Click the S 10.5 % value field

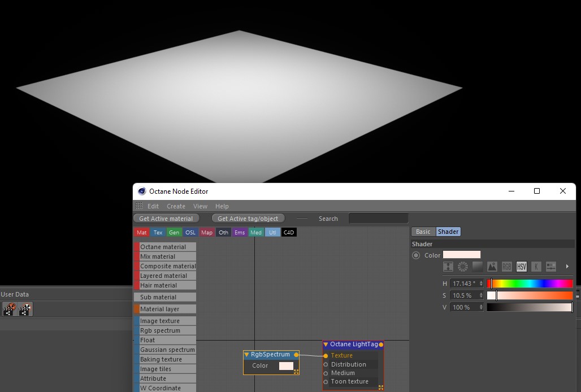(464, 295)
